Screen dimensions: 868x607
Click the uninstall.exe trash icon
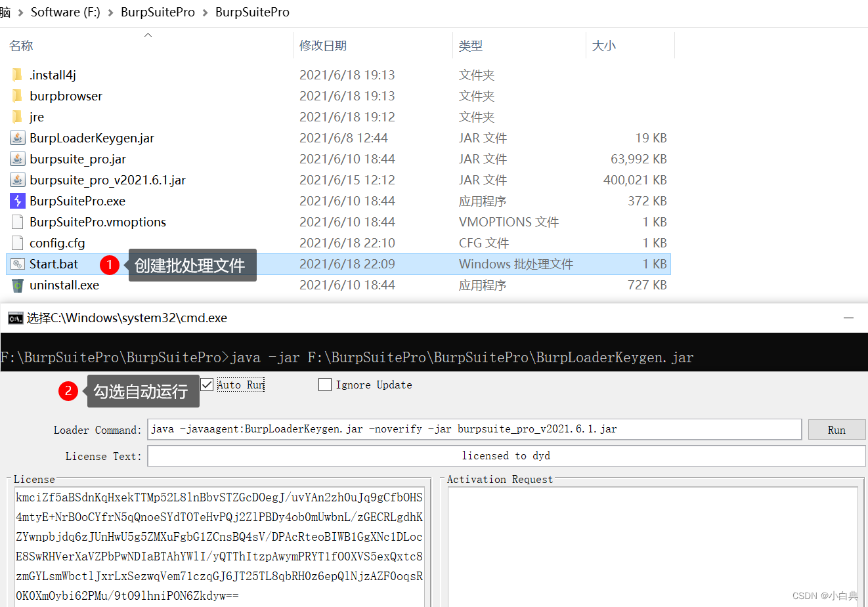(x=18, y=285)
